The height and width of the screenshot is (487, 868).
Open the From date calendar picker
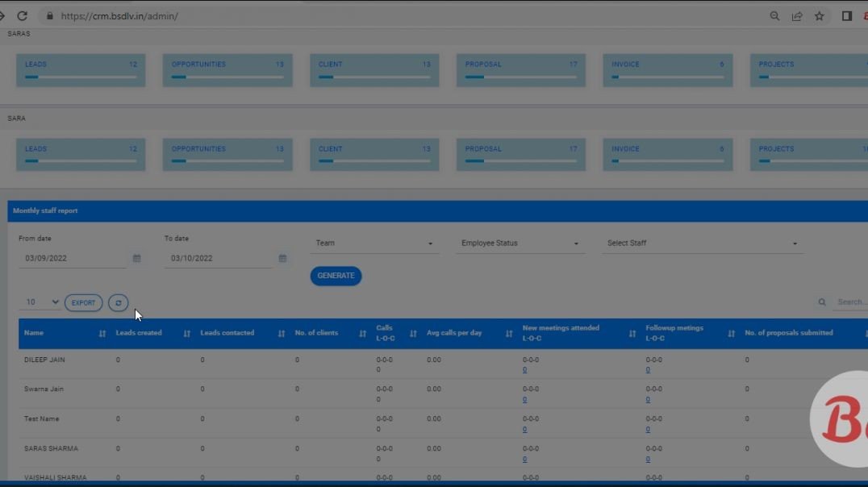[x=136, y=258]
